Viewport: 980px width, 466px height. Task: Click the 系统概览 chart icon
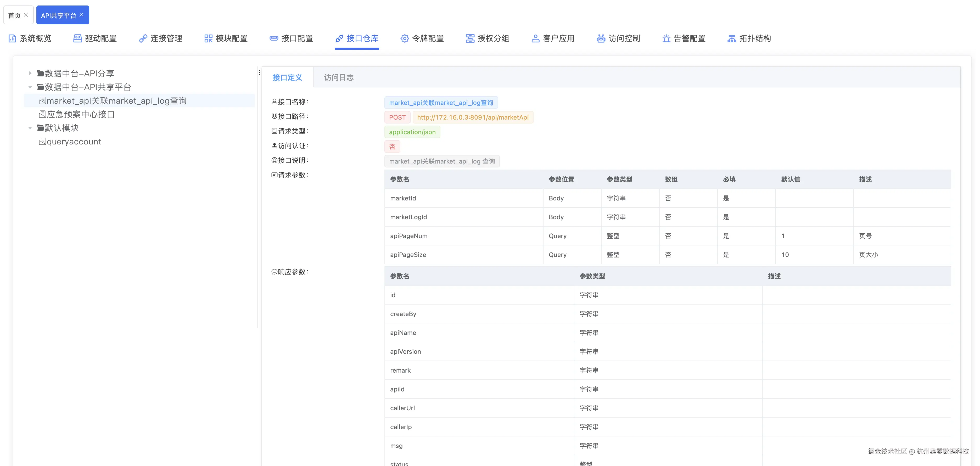(12, 38)
